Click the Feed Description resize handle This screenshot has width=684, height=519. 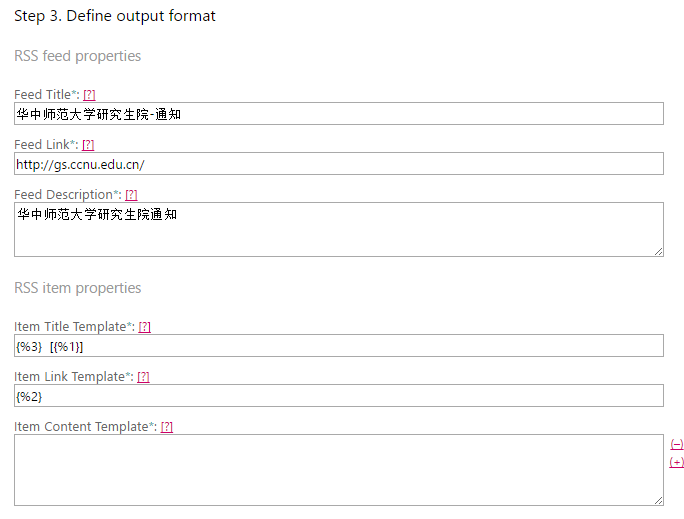point(659,252)
